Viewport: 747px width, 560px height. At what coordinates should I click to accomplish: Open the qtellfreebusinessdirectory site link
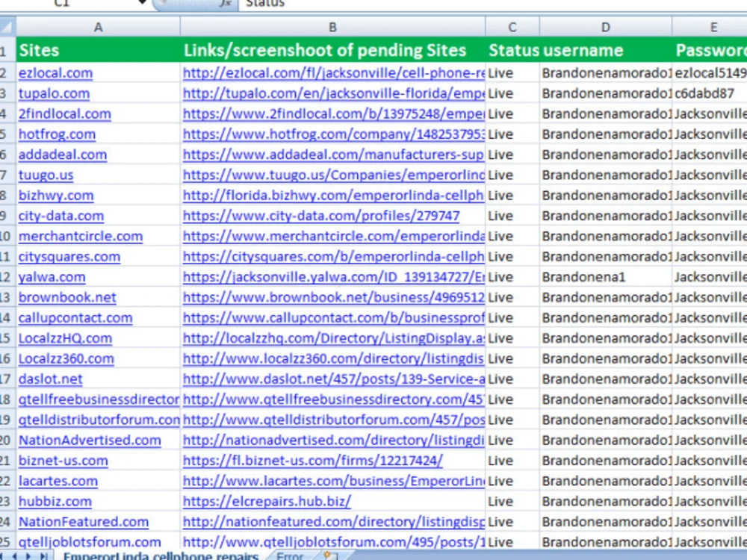(x=99, y=400)
